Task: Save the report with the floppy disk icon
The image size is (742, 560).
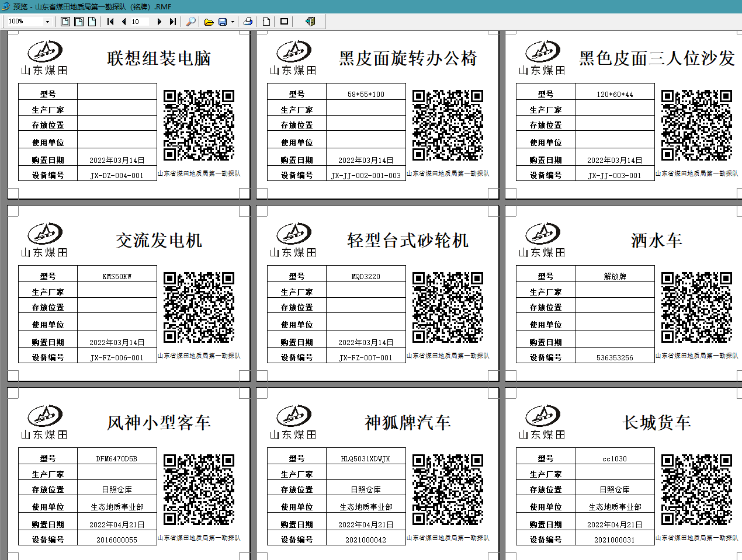Action: point(223,22)
